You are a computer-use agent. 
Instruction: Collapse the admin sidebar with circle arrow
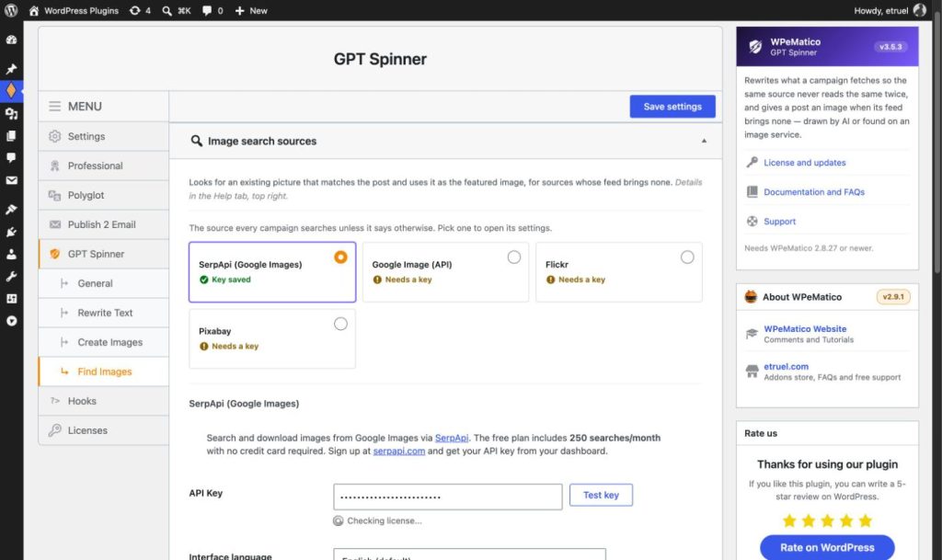pyautogui.click(x=11, y=321)
